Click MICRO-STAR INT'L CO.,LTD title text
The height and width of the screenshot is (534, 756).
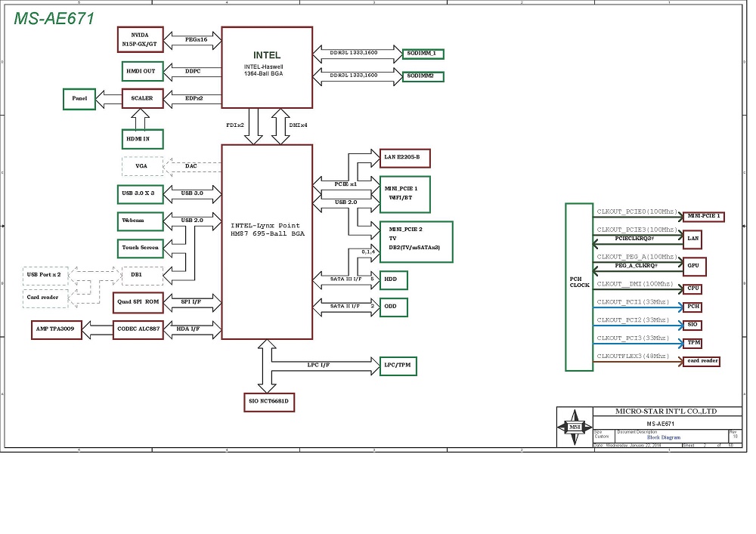pyautogui.click(x=666, y=412)
